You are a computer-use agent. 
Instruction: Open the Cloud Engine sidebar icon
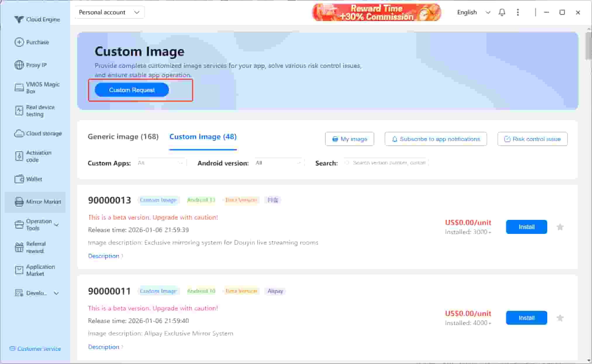tap(19, 19)
